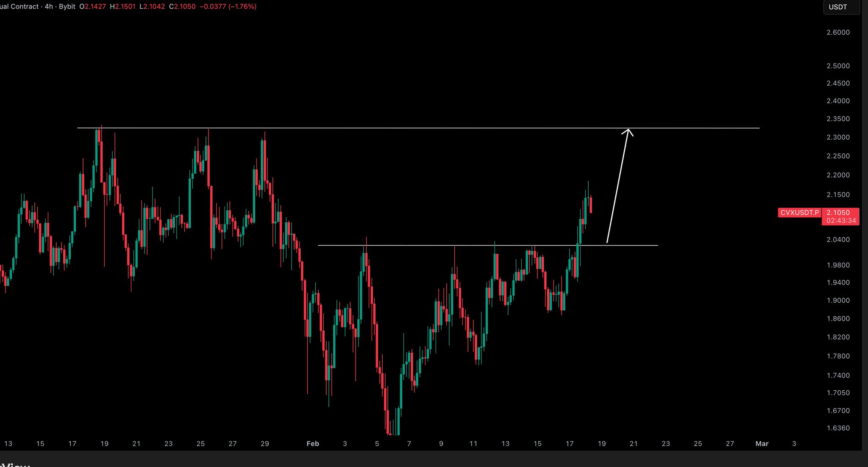Click the Bybit exchange label in header
Viewport: 868px width, 467px height.
[x=67, y=7]
